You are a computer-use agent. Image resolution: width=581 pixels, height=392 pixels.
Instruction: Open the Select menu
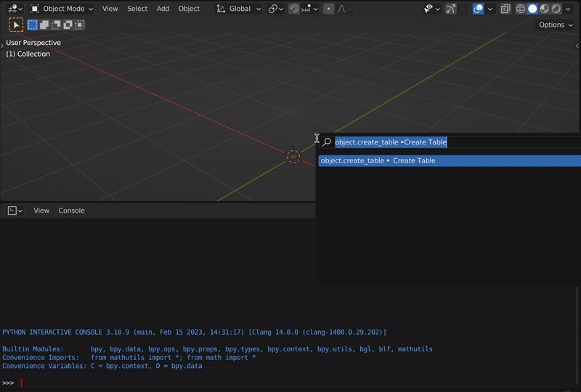137,9
